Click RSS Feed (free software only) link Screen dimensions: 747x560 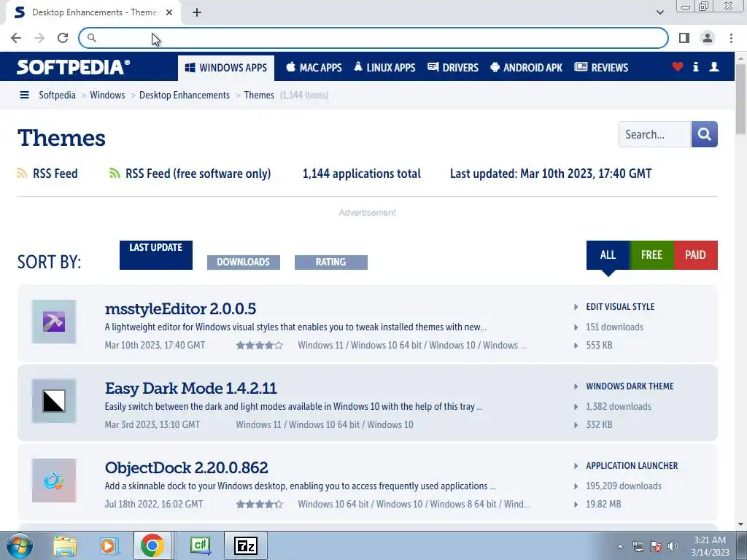(198, 174)
